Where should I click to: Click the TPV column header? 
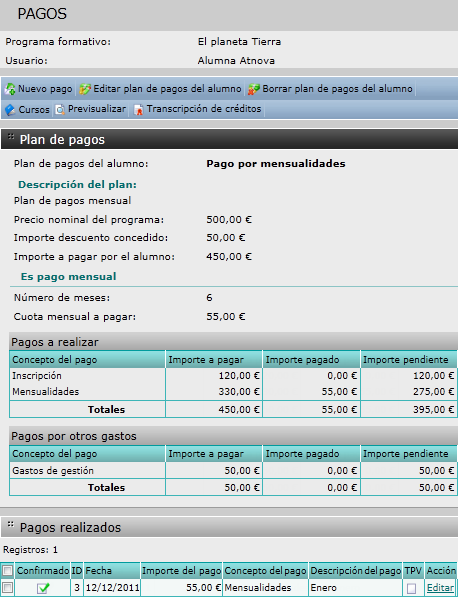click(413, 571)
